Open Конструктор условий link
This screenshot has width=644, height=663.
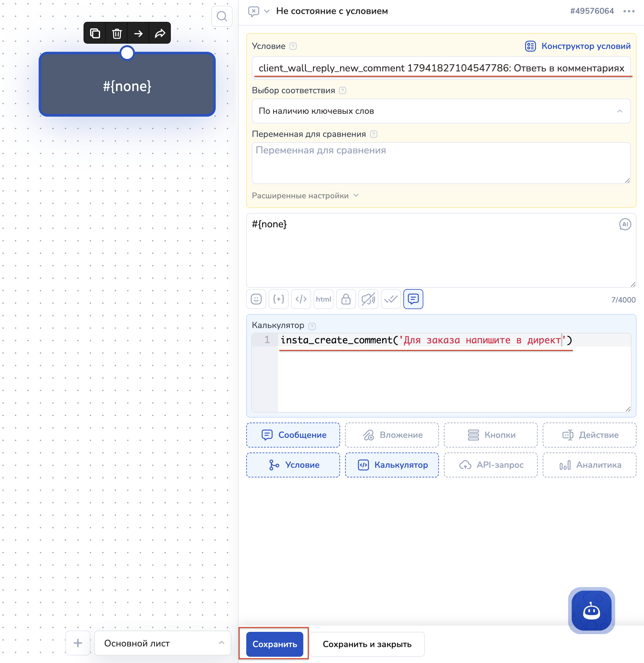pos(578,46)
